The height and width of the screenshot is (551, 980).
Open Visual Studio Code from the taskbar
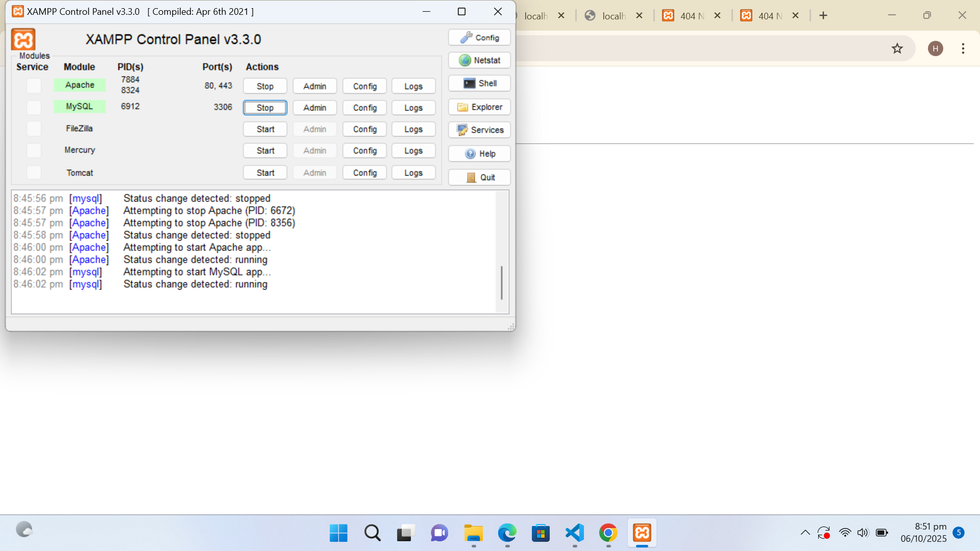pyautogui.click(x=574, y=533)
